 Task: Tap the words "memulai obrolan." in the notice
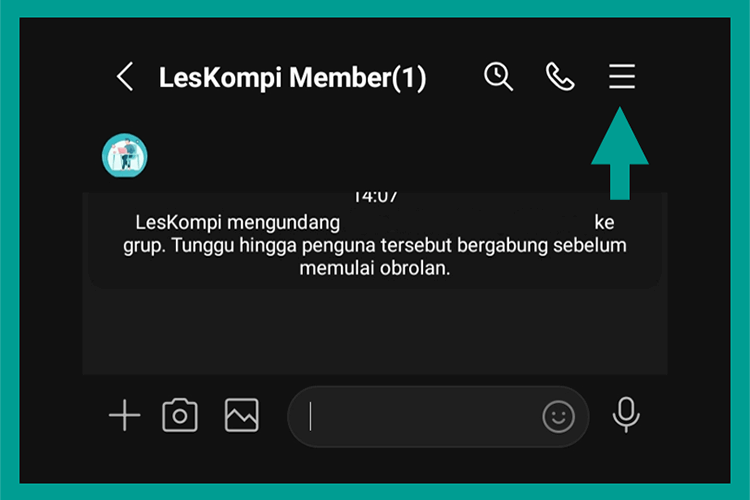[375, 268]
